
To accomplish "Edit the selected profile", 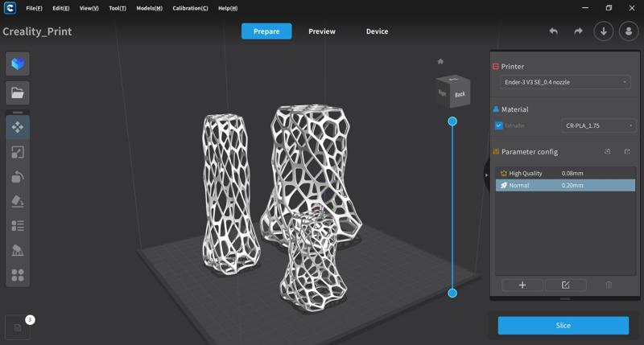I will coord(566,285).
